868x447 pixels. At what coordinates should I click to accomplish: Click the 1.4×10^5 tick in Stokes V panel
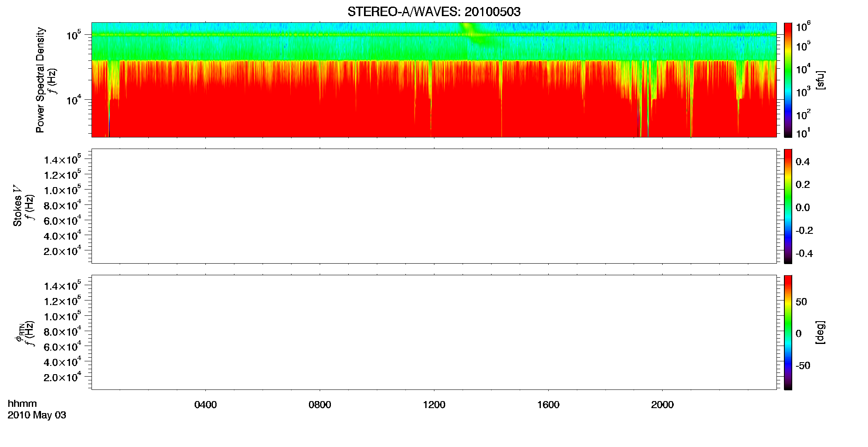[x=63, y=159]
